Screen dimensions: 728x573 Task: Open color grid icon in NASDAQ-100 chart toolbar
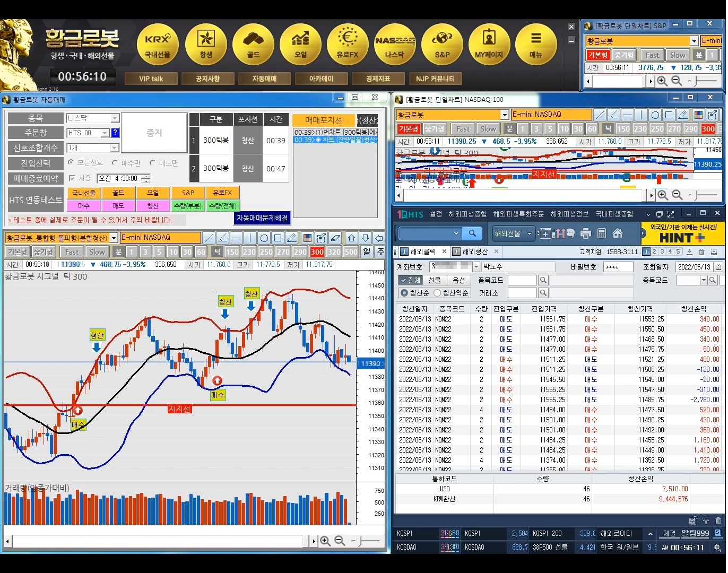click(x=698, y=115)
